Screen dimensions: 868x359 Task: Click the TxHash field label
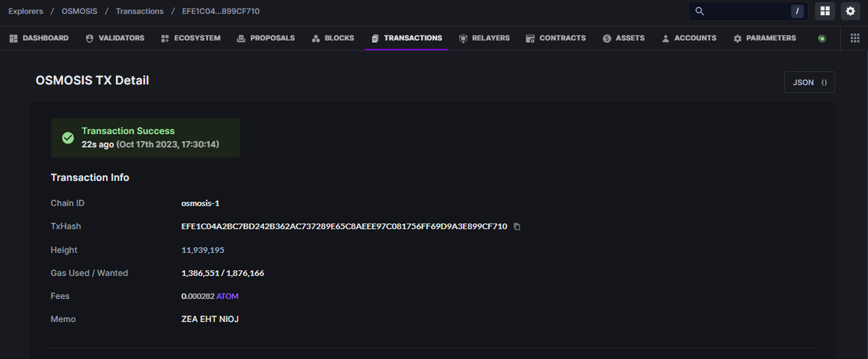click(66, 227)
